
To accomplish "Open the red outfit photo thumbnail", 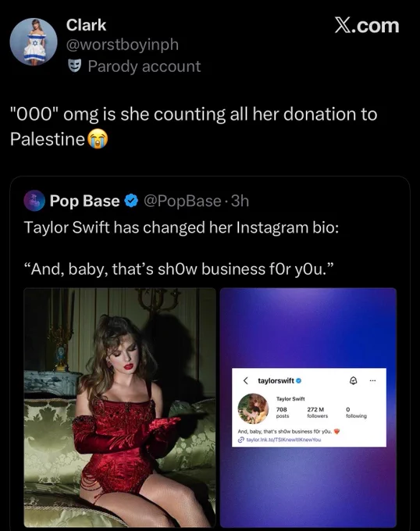I will [x=119, y=408].
